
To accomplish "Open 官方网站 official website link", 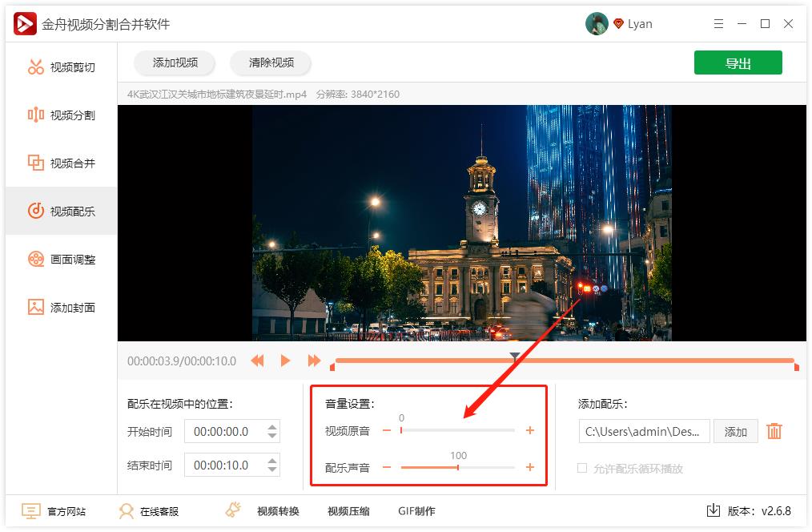I will pyautogui.click(x=54, y=511).
